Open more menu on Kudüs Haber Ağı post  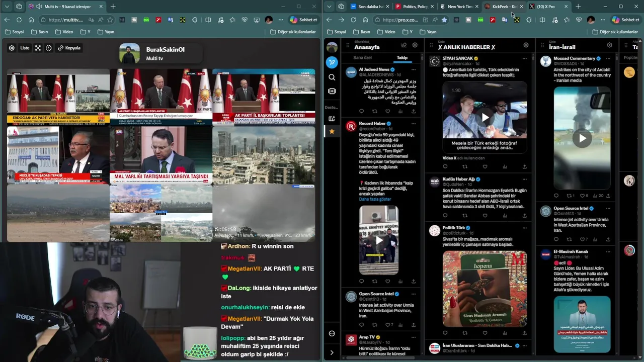(524, 179)
